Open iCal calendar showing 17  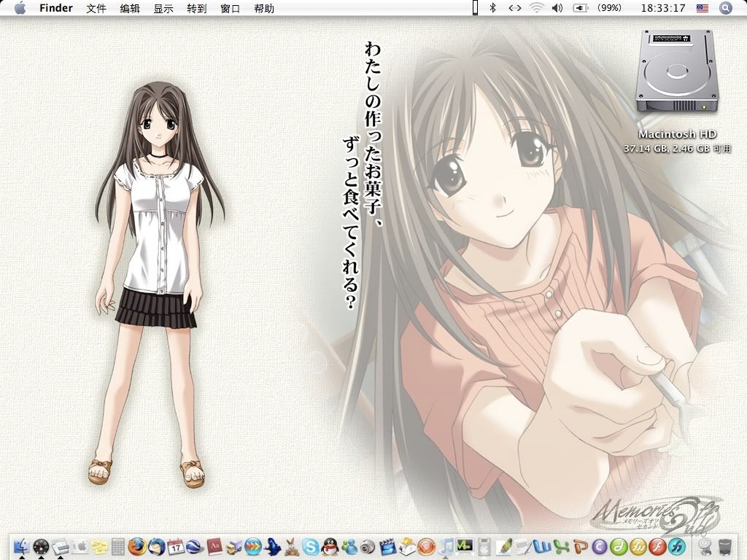[x=176, y=547]
